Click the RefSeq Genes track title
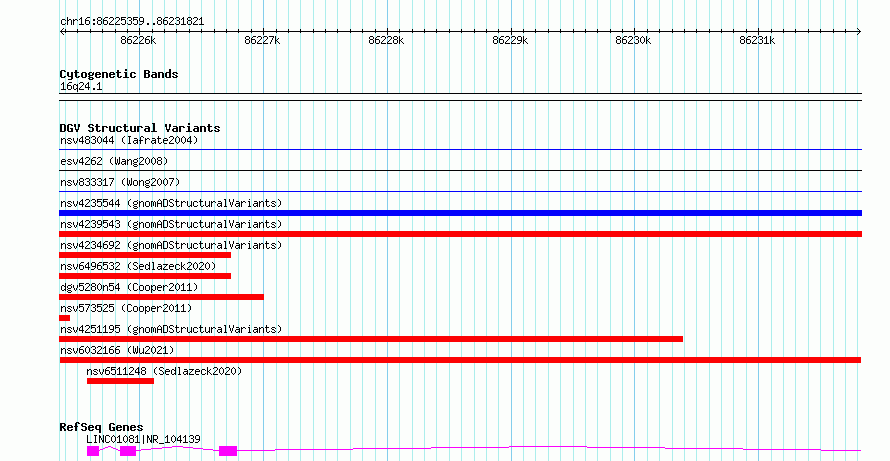The image size is (890, 461). (x=102, y=427)
